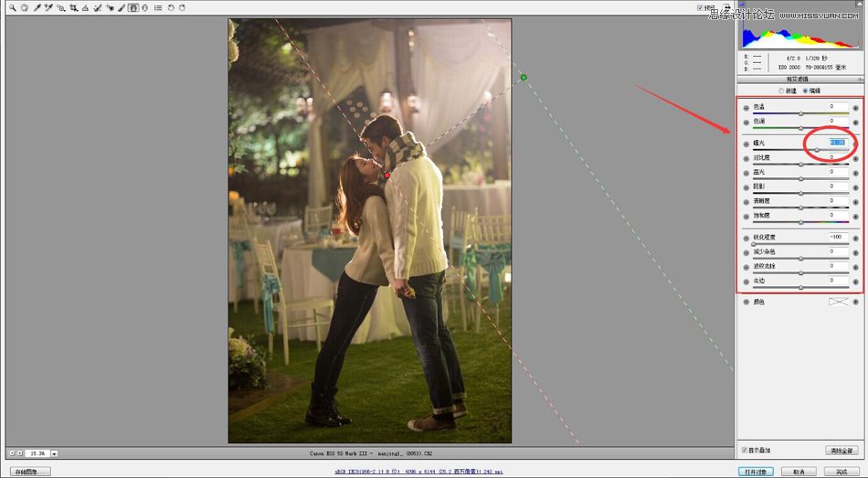Select the 编辑 radio option
Screen dimensions: 868x478
tap(805, 90)
